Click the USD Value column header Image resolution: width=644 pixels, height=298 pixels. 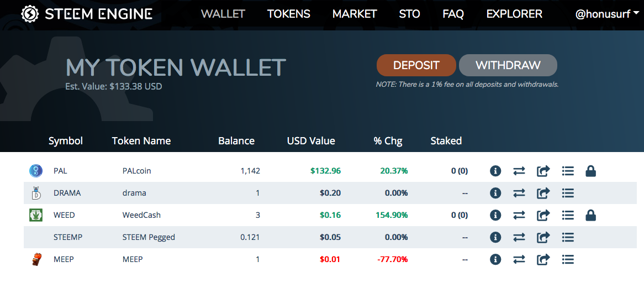pos(311,141)
